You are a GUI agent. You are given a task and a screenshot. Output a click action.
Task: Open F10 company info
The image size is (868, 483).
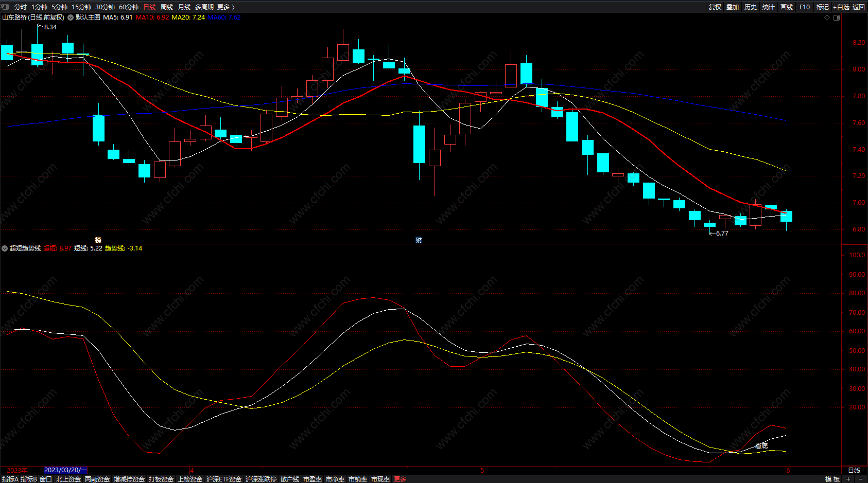[x=805, y=7]
